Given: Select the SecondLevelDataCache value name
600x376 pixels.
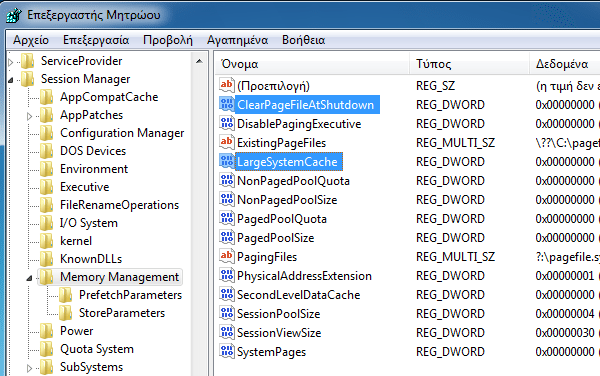Looking at the screenshot, I should coord(298,295).
